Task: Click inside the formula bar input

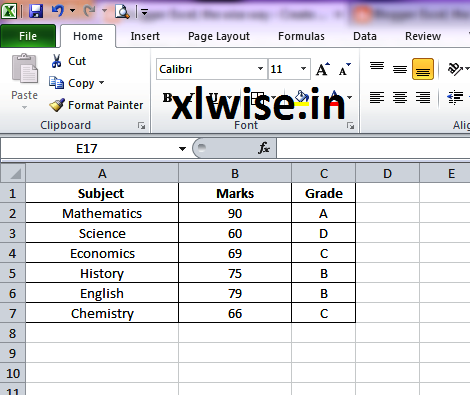Action: [373, 148]
